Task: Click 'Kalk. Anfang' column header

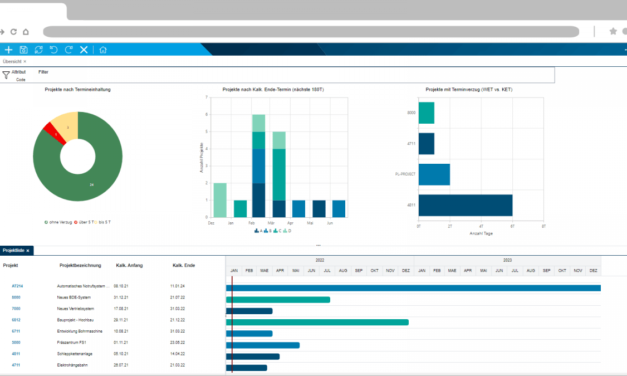Action: [x=129, y=265]
